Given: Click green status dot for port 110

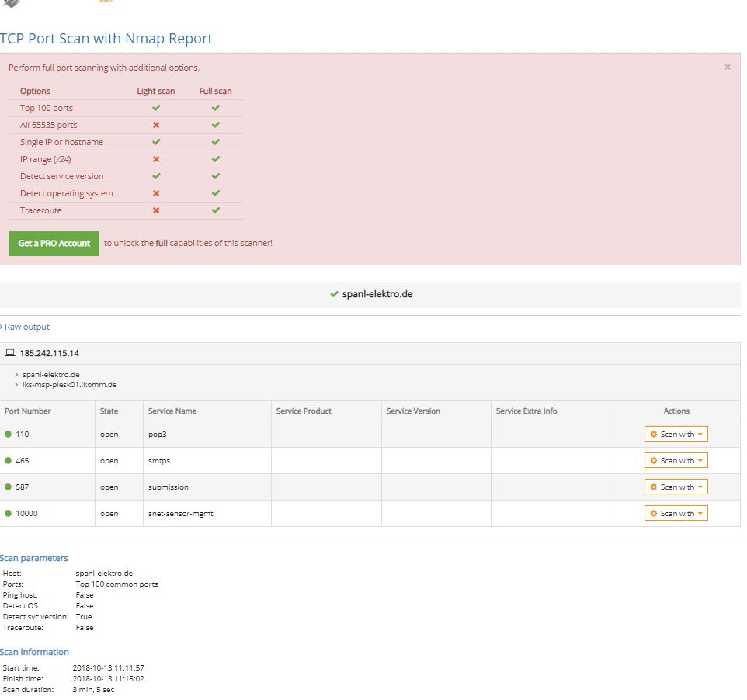Looking at the screenshot, I should (x=9, y=435).
